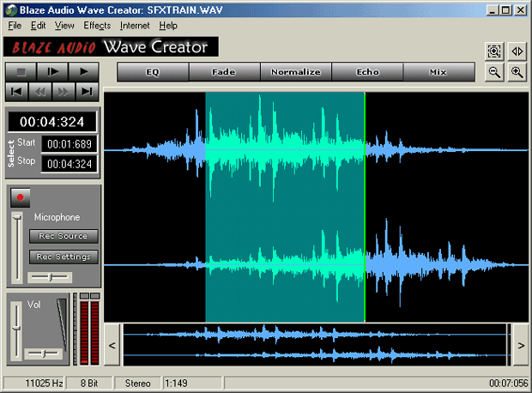This screenshot has width=532, height=393.
Task: Open the Help menu
Action: (168, 26)
